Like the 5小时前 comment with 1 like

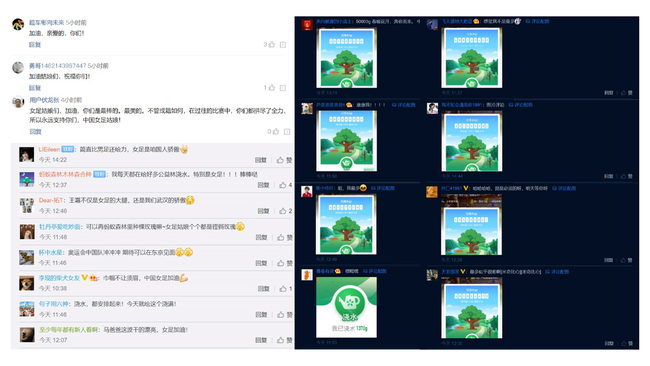click(x=272, y=87)
